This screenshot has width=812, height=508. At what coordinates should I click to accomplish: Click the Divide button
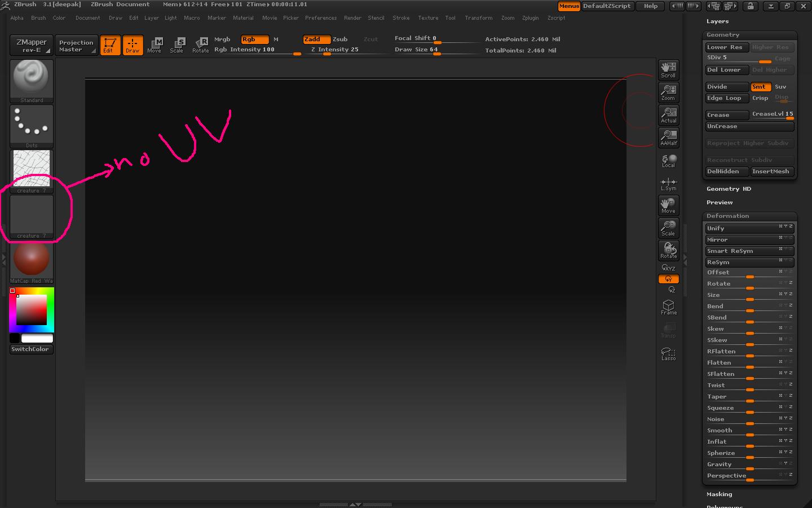[x=727, y=87]
